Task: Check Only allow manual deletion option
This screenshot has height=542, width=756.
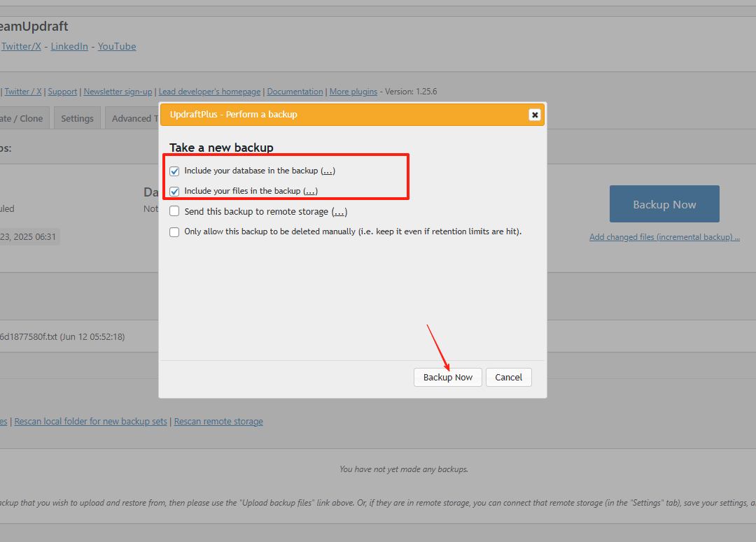Action: 174,232
